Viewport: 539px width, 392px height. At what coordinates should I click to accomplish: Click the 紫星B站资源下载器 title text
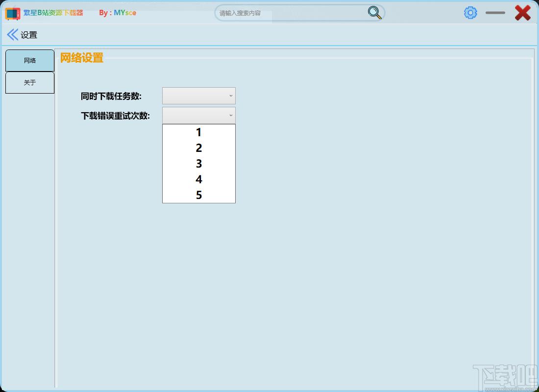click(53, 13)
